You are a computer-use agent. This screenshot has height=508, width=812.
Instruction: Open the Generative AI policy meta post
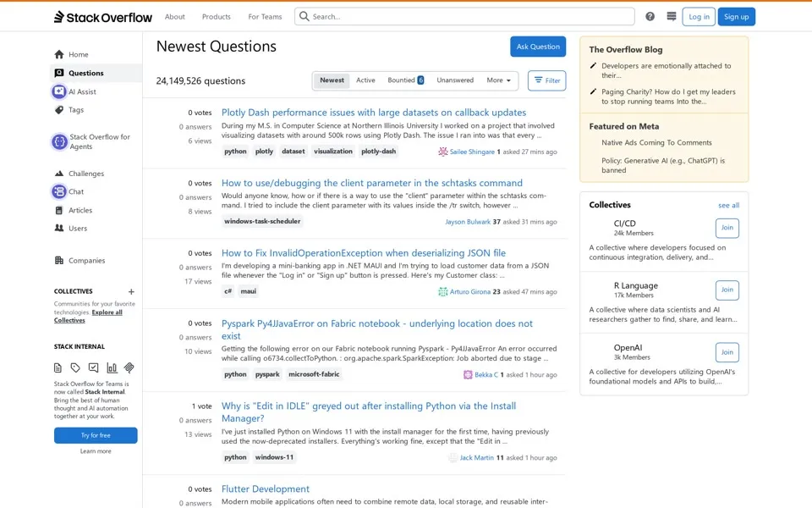pyautogui.click(x=663, y=165)
